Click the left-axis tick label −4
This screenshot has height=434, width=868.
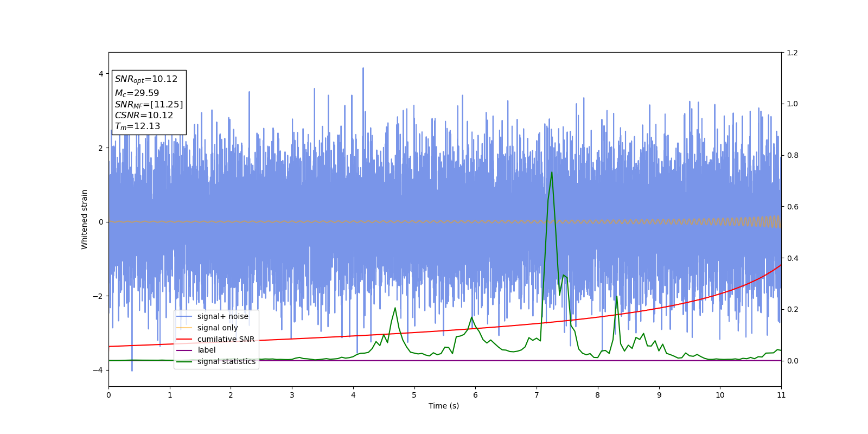coord(100,370)
